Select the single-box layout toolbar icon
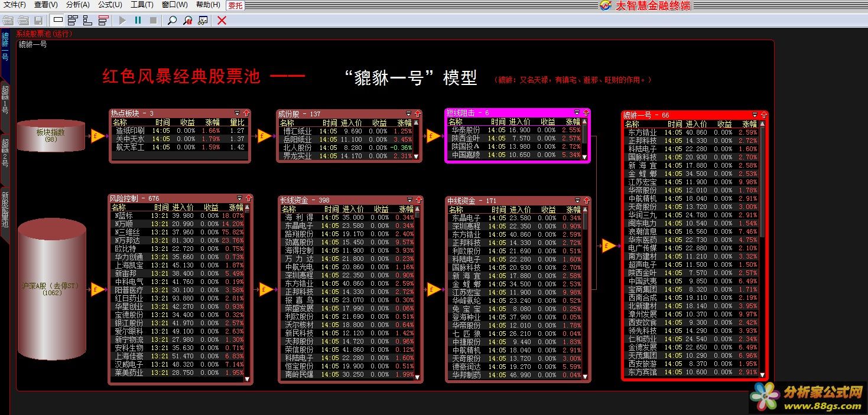The width and height of the screenshot is (868, 415). (x=57, y=20)
